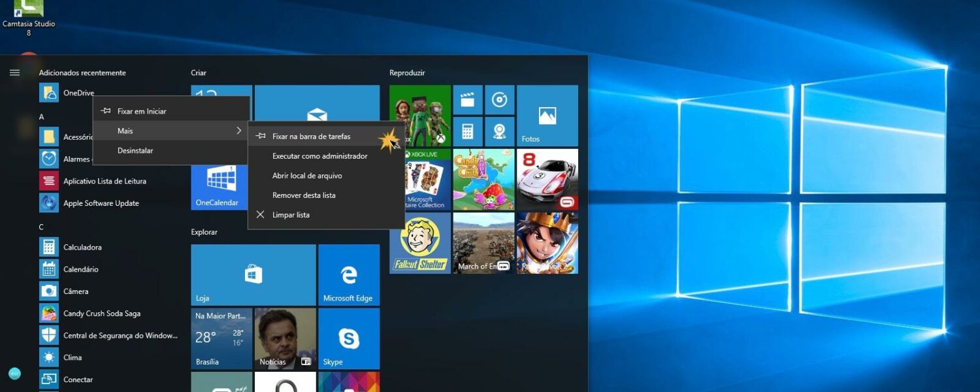Open the Loja store tile
The width and height of the screenshot is (980, 392).
(253, 275)
